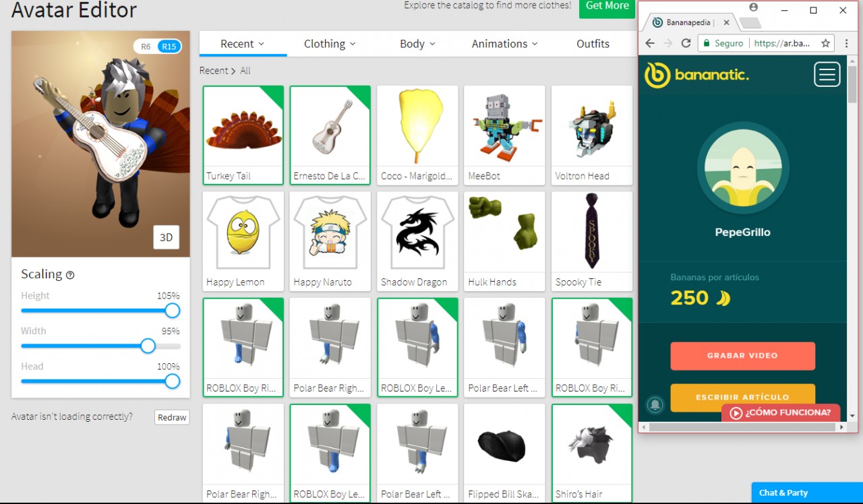Click the Chrome vertical scrollbar down arrow
The width and height of the screenshot is (863, 504).
(852, 416)
